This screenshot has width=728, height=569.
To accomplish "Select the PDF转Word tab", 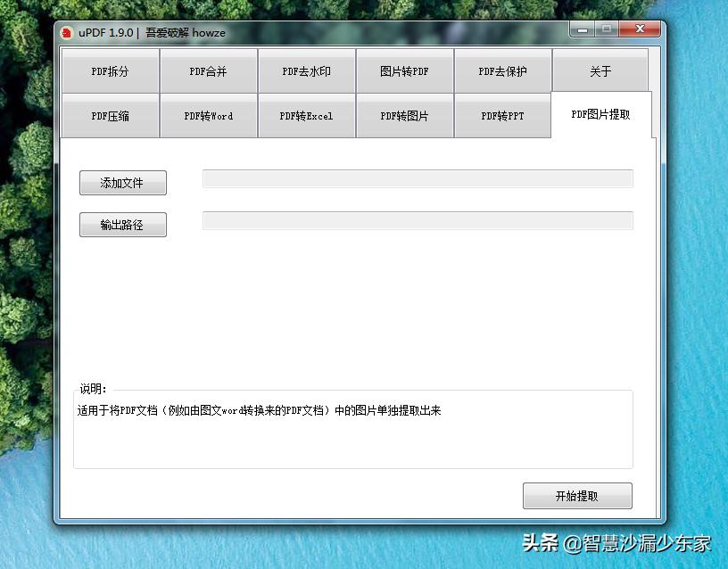I will pos(208,116).
